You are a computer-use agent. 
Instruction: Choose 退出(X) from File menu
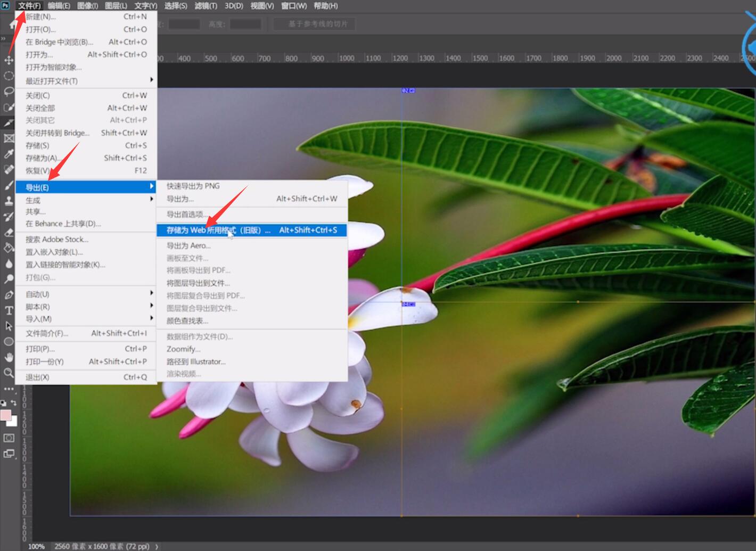(86, 377)
